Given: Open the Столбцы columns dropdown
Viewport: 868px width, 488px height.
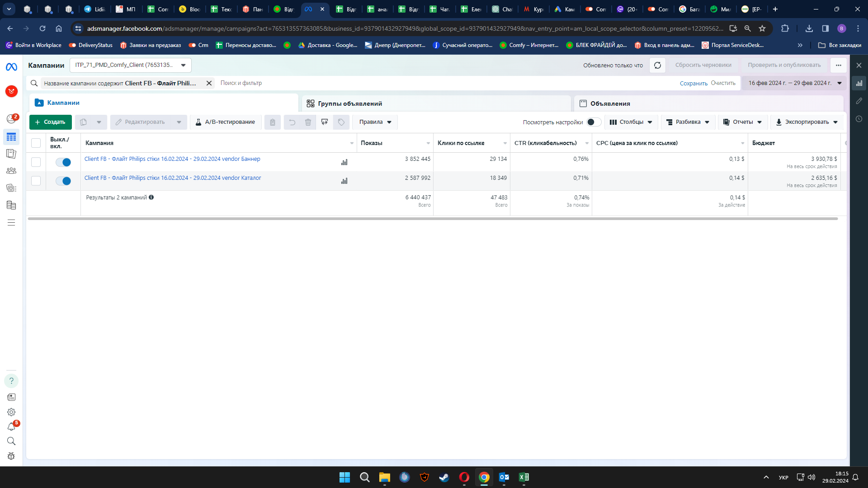Looking at the screenshot, I should pyautogui.click(x=631, y=122).
